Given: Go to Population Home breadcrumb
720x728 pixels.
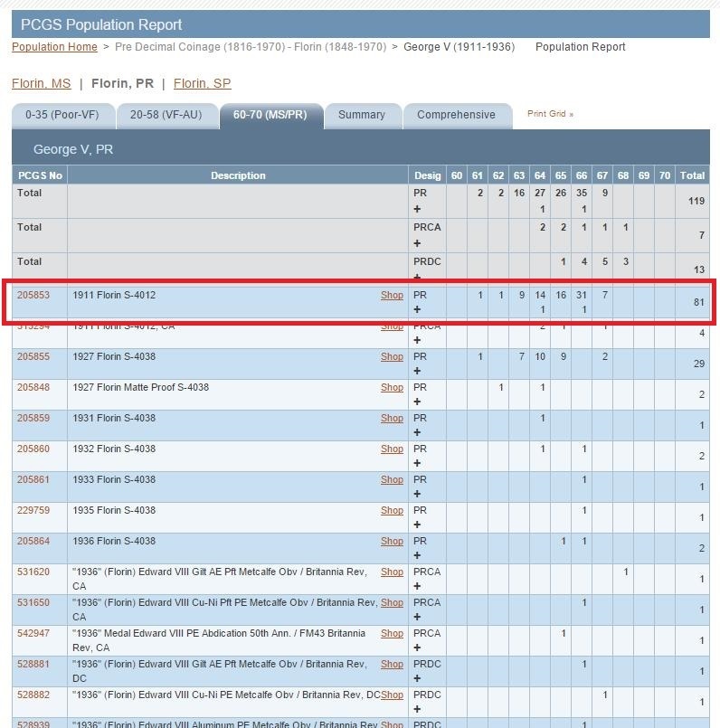Looking at the screenshot, I should [54, 47].
